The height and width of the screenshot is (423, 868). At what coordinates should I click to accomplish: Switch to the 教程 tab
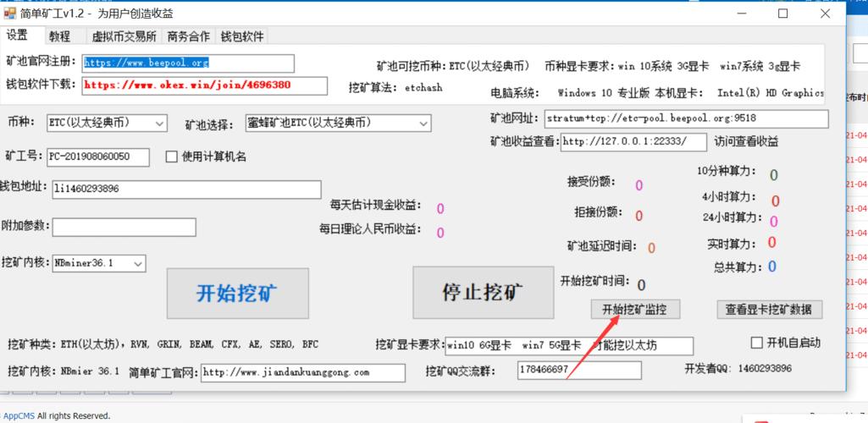[x=59, y=36]
